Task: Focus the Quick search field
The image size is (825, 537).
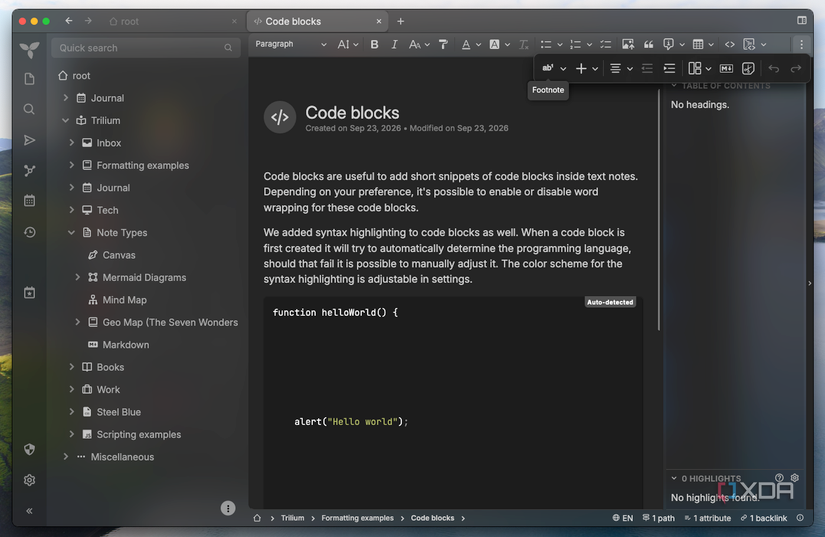Action: tap(146, 48)
